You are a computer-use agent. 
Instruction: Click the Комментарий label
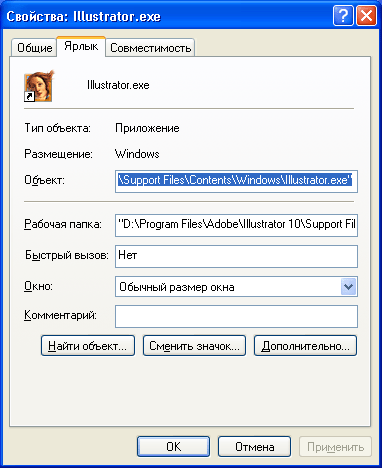pyautogui.click(x=60, y=315)
